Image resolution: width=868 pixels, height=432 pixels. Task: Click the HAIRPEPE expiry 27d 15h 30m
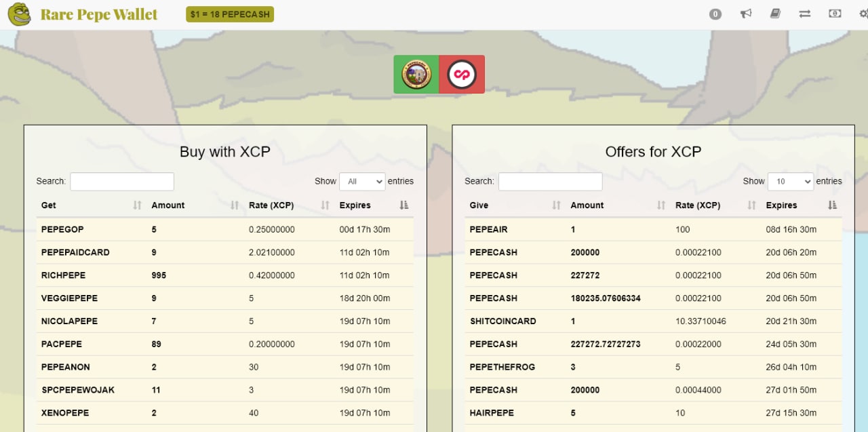tap(791, 413)
